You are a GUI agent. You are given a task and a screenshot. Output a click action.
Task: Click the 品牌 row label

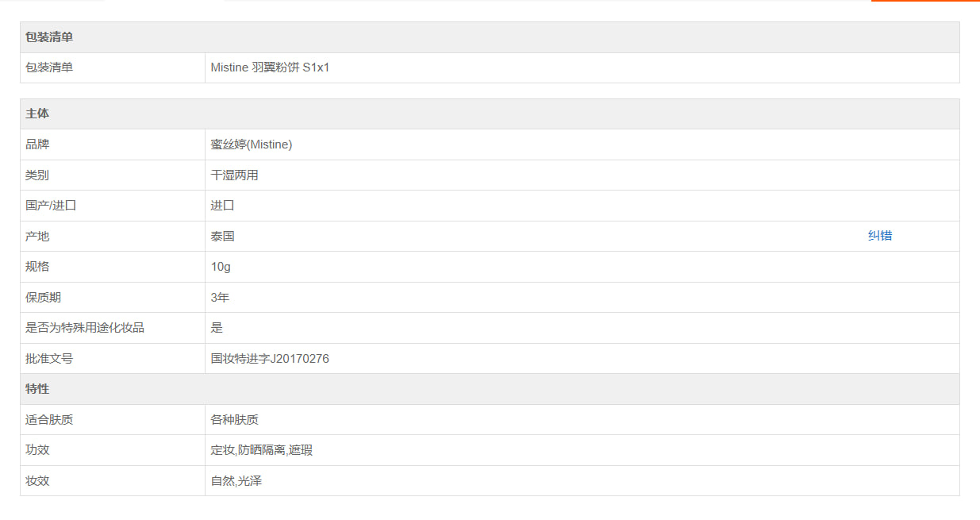coord(37,144)
